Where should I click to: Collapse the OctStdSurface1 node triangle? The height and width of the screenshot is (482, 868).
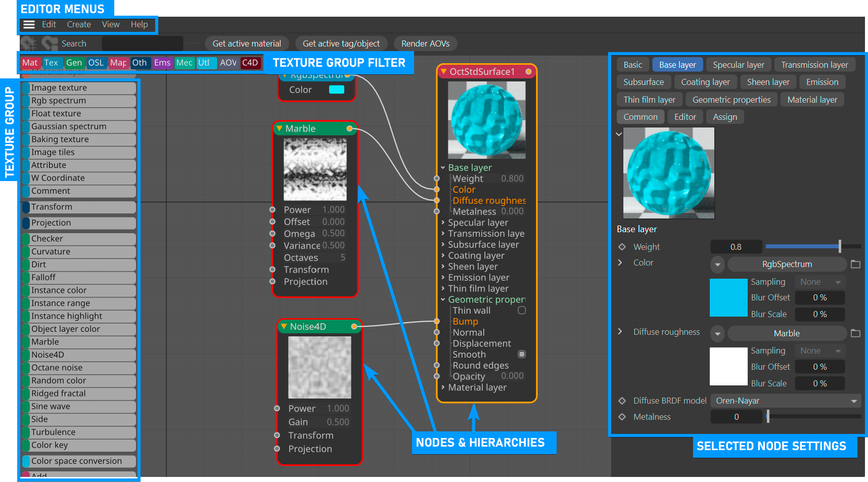443,72
